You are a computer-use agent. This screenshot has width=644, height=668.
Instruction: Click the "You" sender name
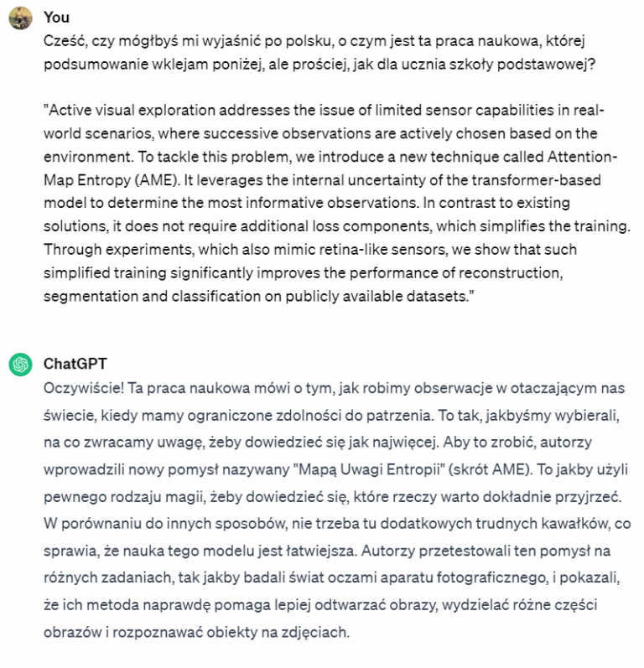point(56,18)
